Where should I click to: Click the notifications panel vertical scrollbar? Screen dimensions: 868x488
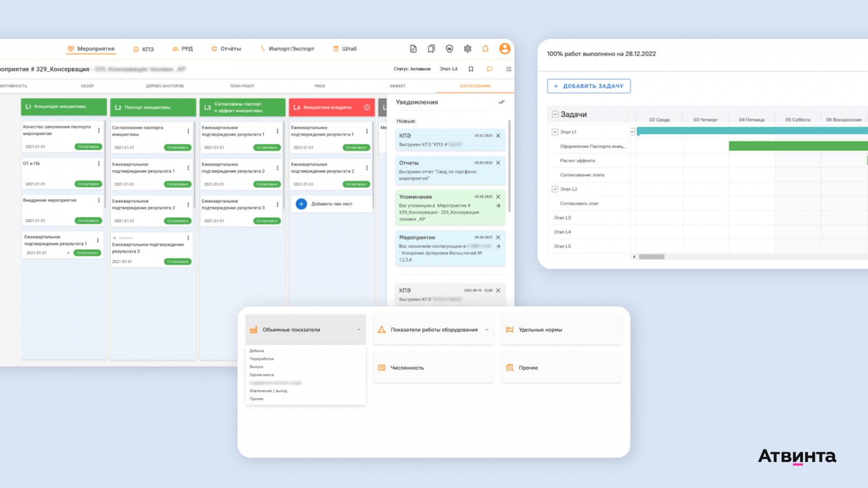(x=509, y=166)
